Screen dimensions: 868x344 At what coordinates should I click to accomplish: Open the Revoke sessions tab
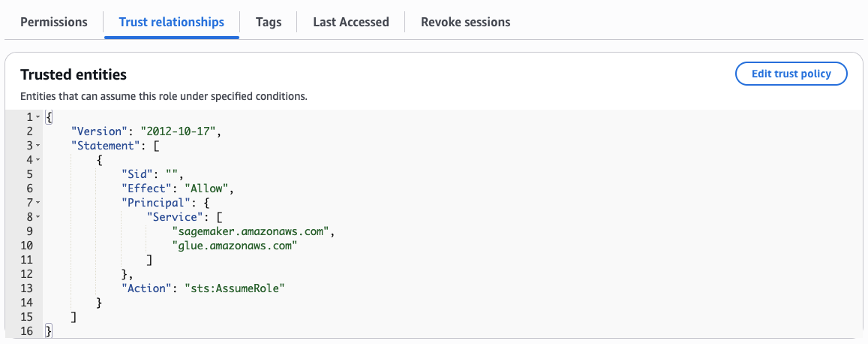point(465,22)
